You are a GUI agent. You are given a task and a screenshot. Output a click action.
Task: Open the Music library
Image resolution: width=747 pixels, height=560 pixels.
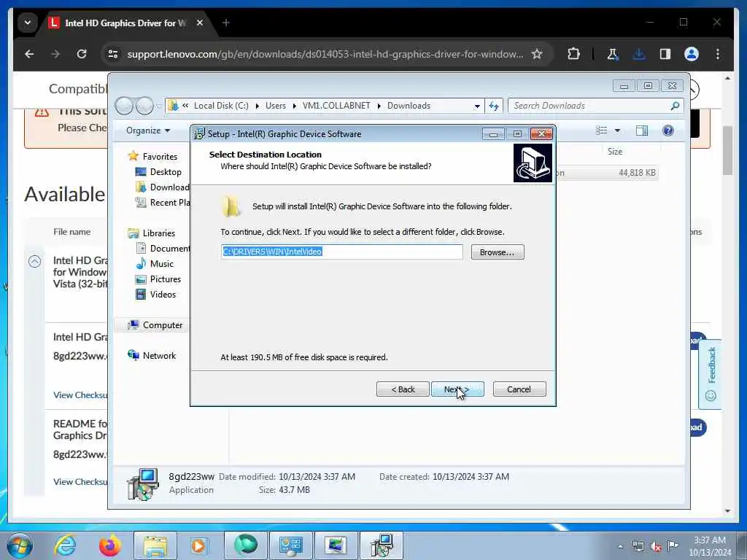pos(155,264)
